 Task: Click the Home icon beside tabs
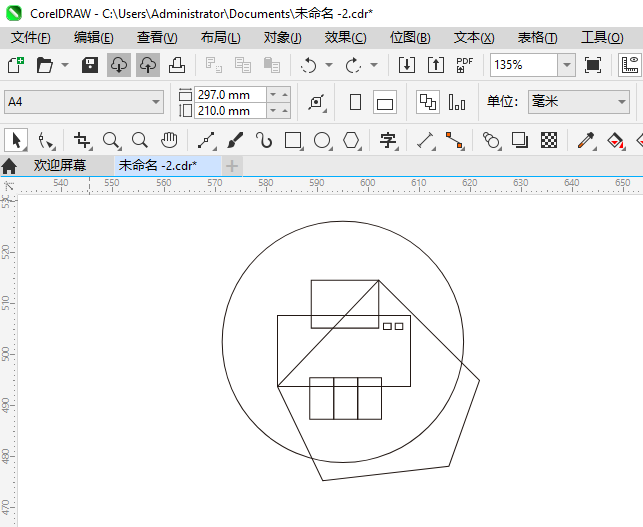pyautogui.click(x=9, y=166)
